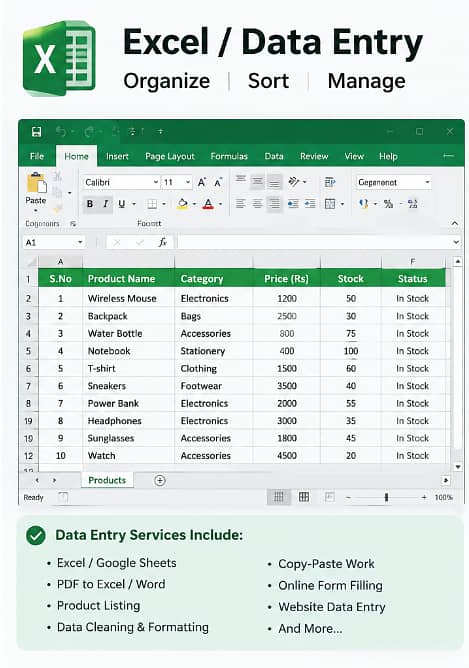Click the Save icon in title bar
The width and height of the screenshot is (469, 668).
point(36,132)
